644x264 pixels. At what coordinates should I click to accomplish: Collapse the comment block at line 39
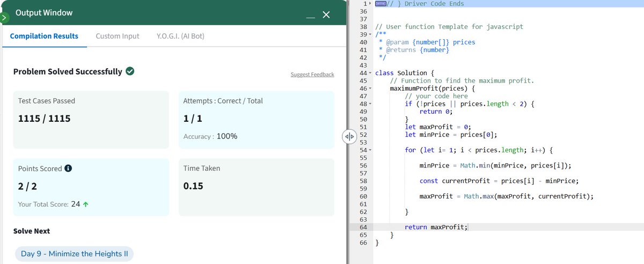pos(371,34)
